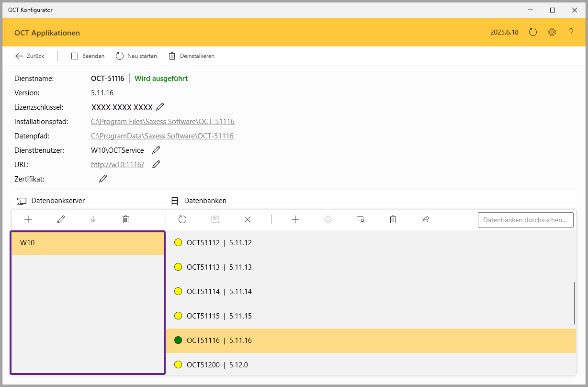Image resolution: width=588 pixels, height=387 pixels.
Task: Click the refresh icon next to version 2025.6.18
Action: coord(533,33)
